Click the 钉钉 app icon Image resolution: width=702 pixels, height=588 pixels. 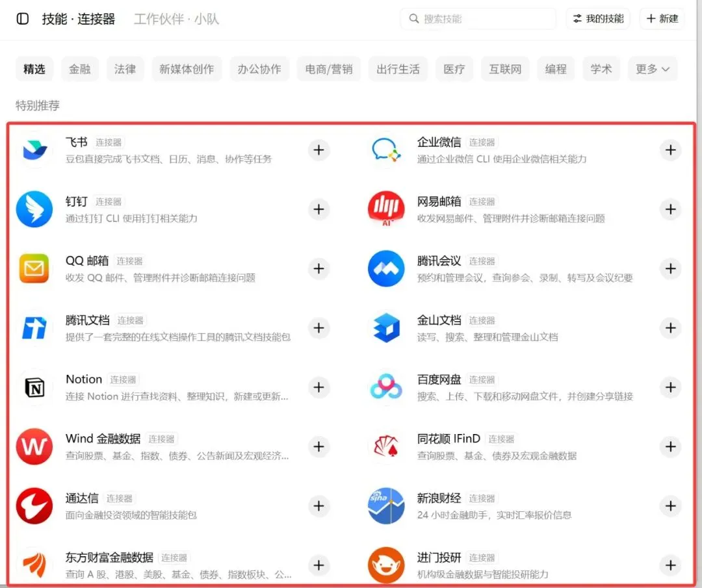pyautogui.click(x=34, y=209)
